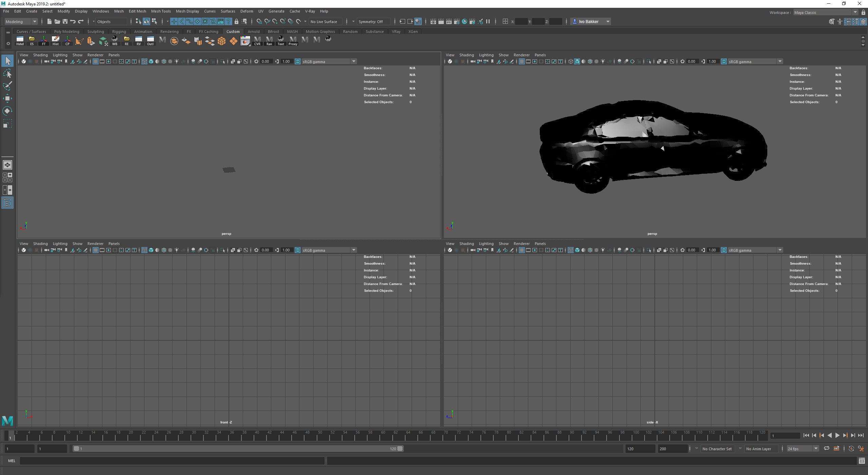
Task: Open the Modeling menu set dropdown
Action: click(x=21, y=21)
